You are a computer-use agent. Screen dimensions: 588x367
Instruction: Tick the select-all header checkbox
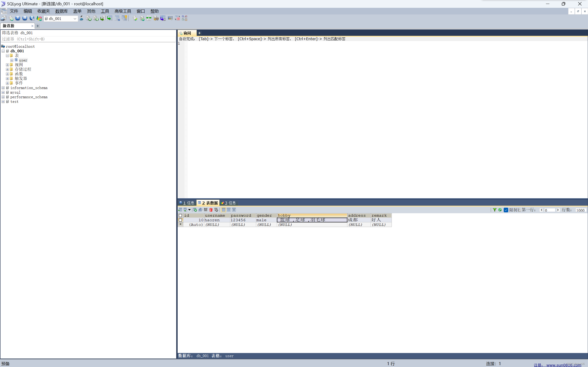point(180,215)
